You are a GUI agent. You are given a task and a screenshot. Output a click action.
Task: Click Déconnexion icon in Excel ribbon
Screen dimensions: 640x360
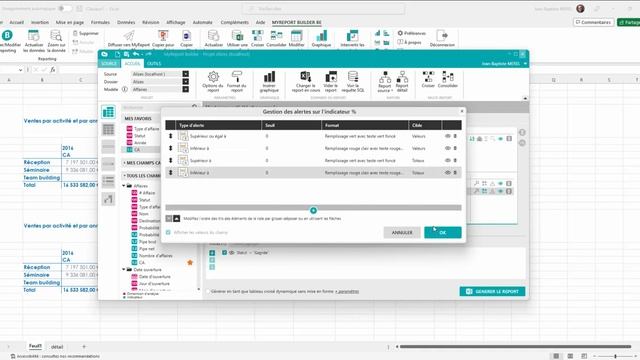(442, 36)
